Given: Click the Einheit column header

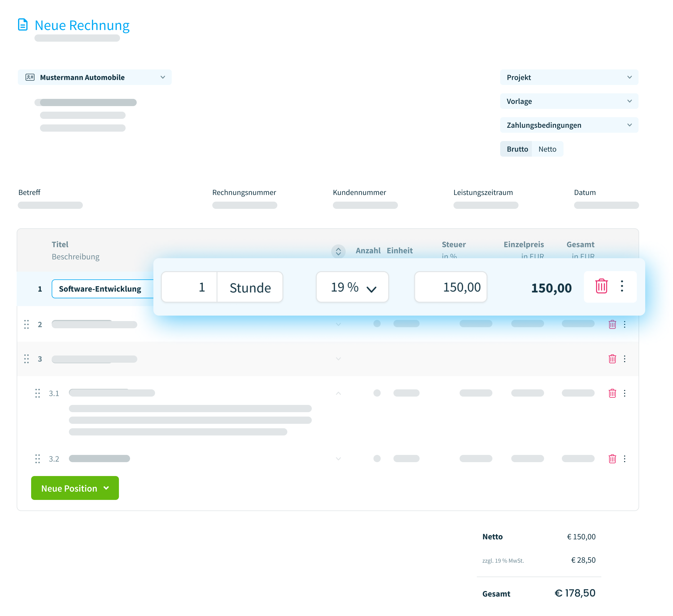Looking at the screenshot, I should click(x=400, y=251).
